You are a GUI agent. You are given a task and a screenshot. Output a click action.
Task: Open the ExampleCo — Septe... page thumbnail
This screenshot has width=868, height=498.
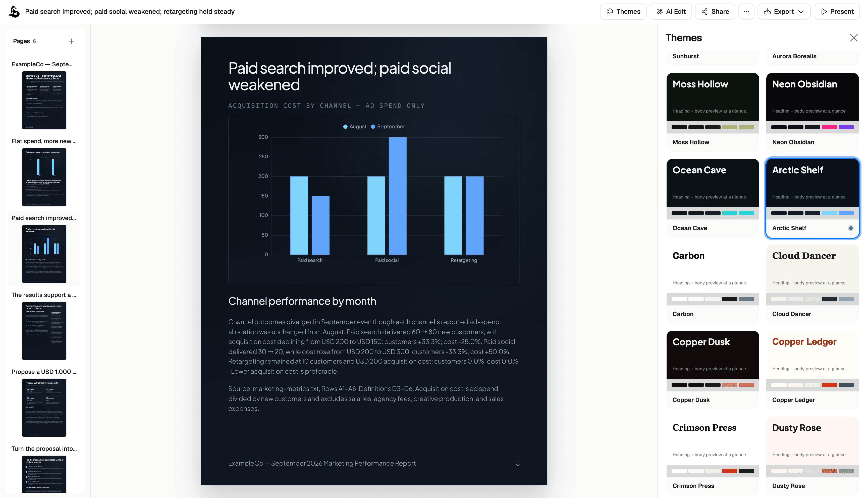[x=44, y=100]
